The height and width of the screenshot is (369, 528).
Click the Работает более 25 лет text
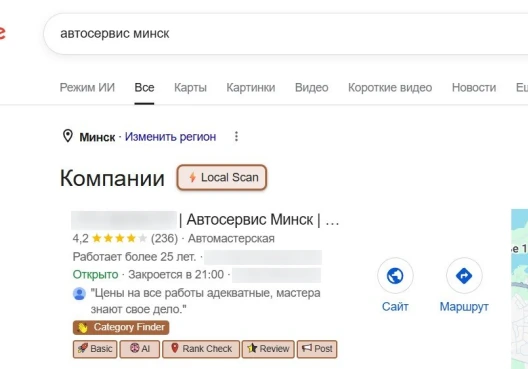134,257
